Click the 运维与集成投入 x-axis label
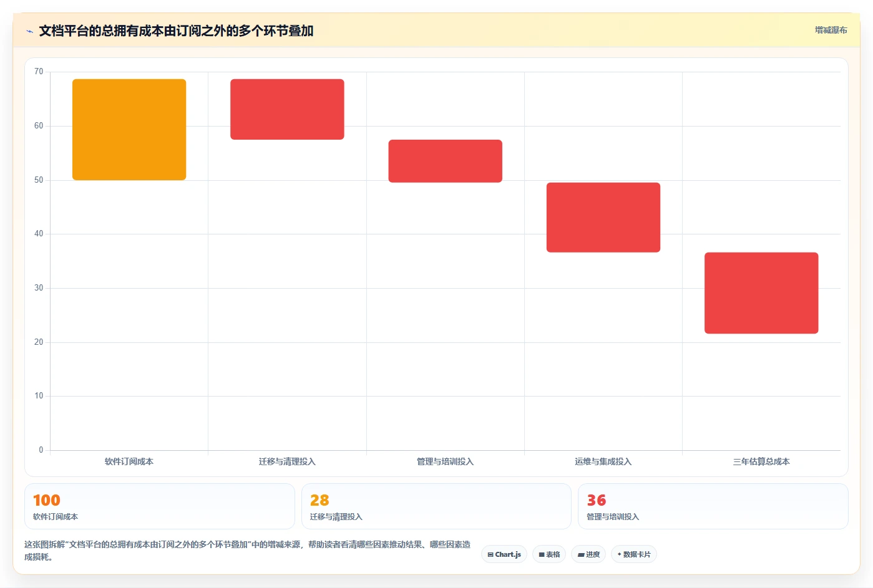873x588 pixels. pos(603,461)
